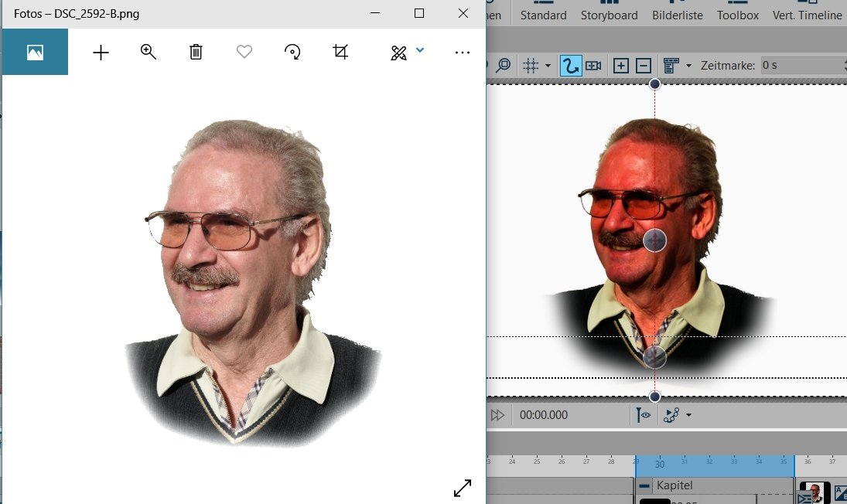Image resolution: width=847 pixels, height=504 pixels.
Task: Open the crop tool in Photos
Action: click(x=340, y=52)
